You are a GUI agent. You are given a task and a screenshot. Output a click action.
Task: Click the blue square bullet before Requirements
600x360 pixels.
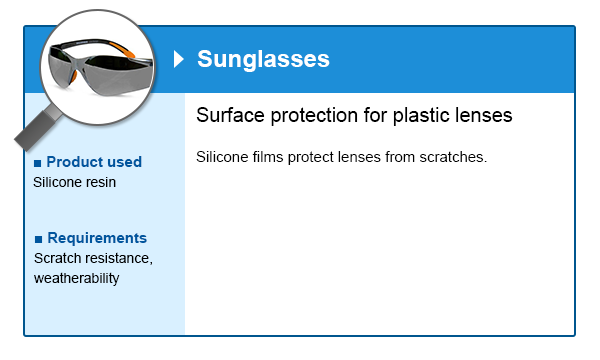coord(38,239)
